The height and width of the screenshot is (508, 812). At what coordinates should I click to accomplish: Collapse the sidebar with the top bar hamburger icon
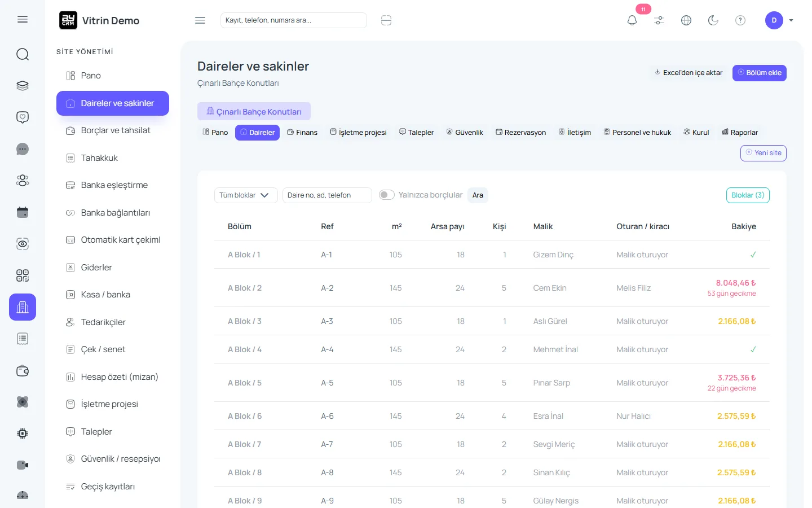(x=200, y=20)
